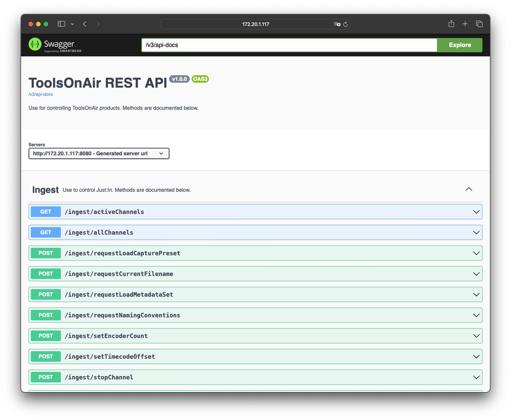Viewport: 511px width, 420px height.
Task: Expand /ingest/requestLoadCapturePreset chevron
Action: coord(476,253)
